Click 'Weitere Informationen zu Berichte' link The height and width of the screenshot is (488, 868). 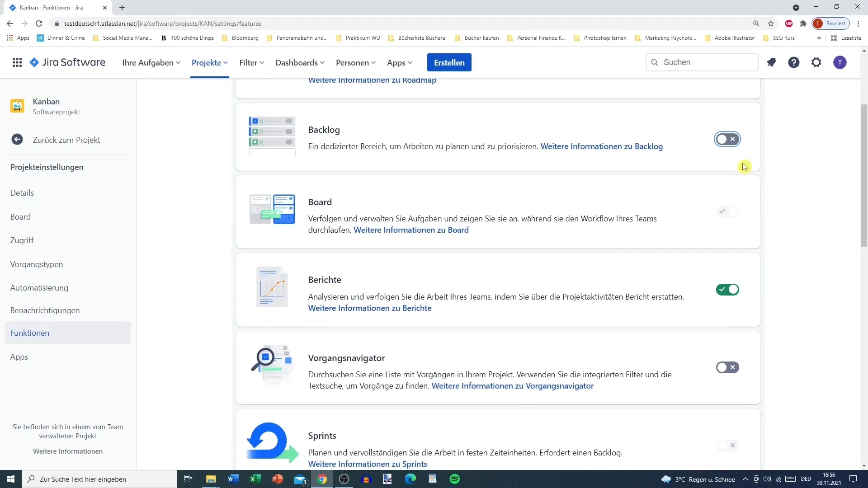coord(370,308)
